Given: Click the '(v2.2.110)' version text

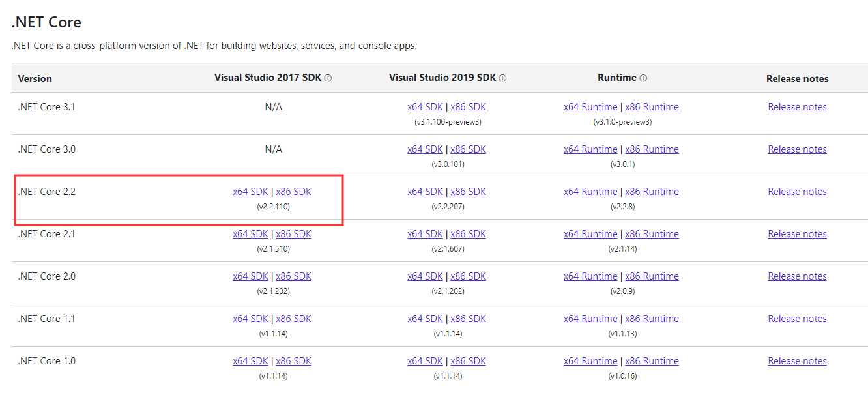Looking at the screenshot, I should coord(273,207).
